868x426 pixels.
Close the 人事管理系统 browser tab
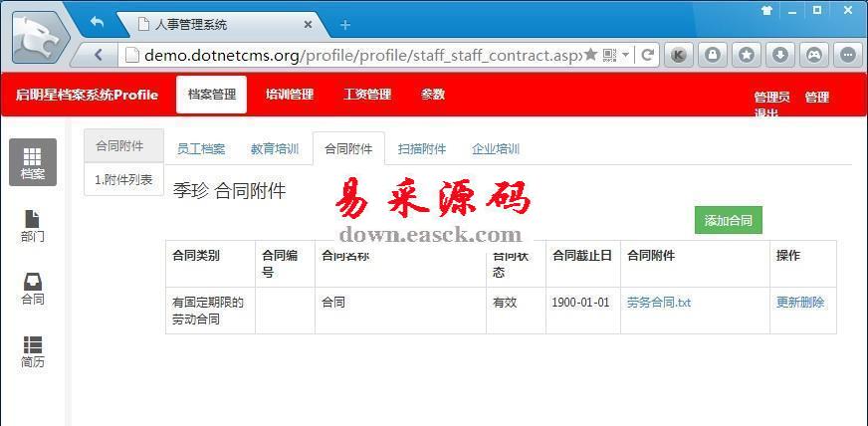(308, 25)
